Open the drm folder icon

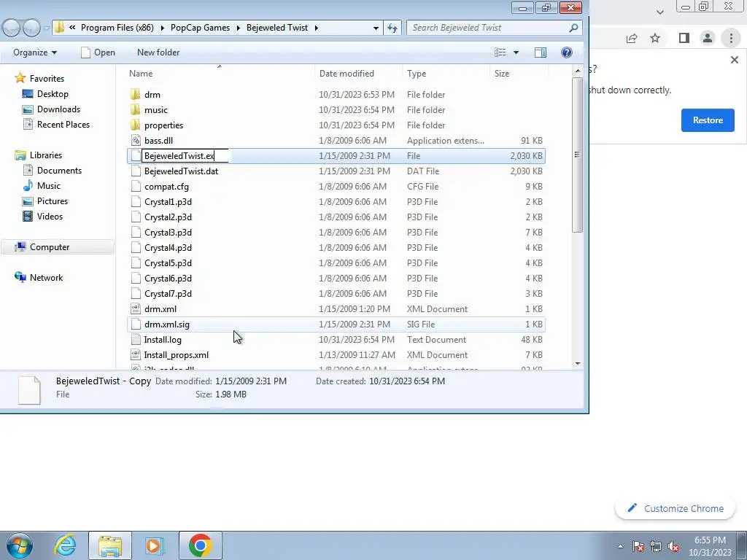(136, 94)
